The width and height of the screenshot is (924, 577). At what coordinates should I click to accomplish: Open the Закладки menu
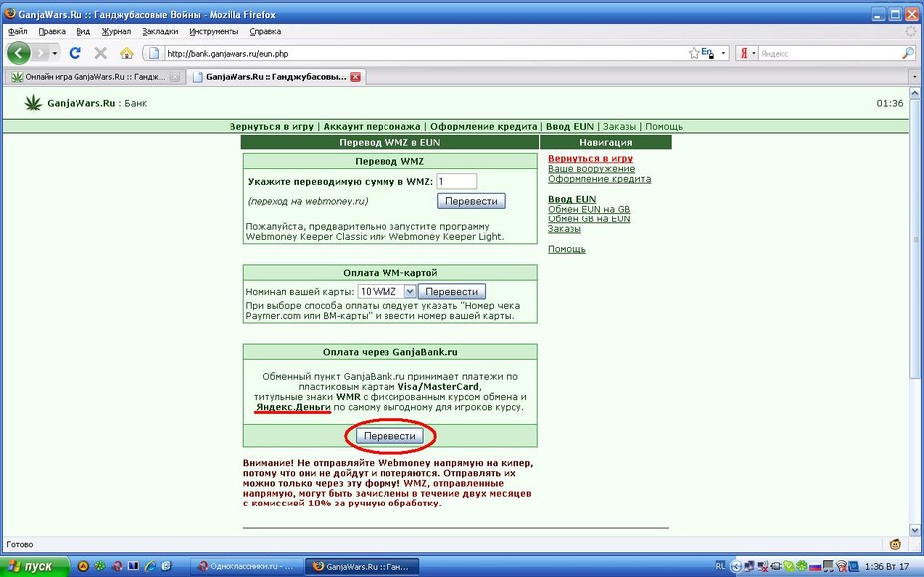click(160, 31)
